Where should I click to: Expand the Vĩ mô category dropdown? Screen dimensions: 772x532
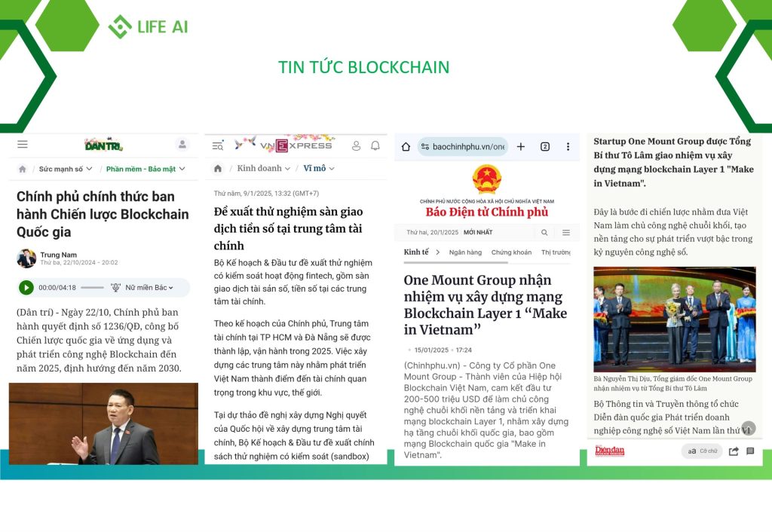coord(319,168)
